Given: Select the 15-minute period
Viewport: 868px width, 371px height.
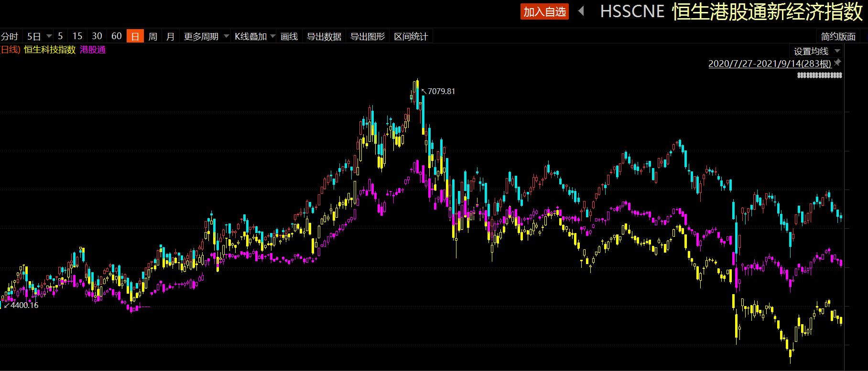Looking at the screenshot, I should 77,36.
